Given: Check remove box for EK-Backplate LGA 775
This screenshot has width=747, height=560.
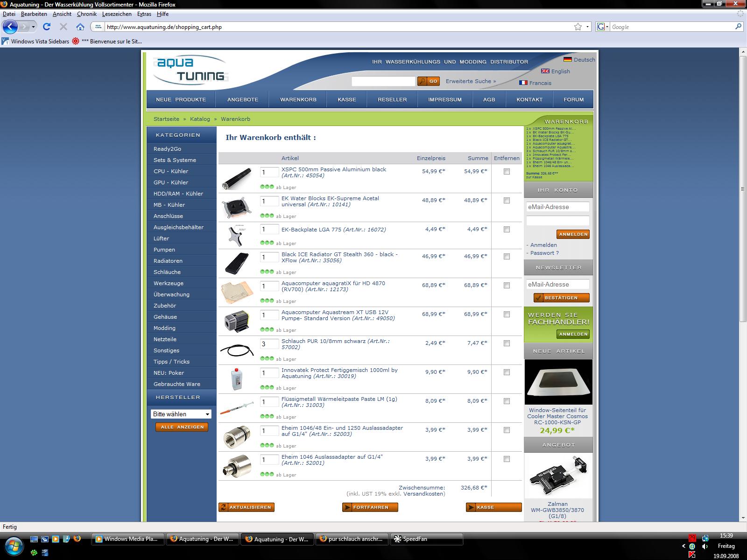Looking at the screenshot, I should [507, 230].
